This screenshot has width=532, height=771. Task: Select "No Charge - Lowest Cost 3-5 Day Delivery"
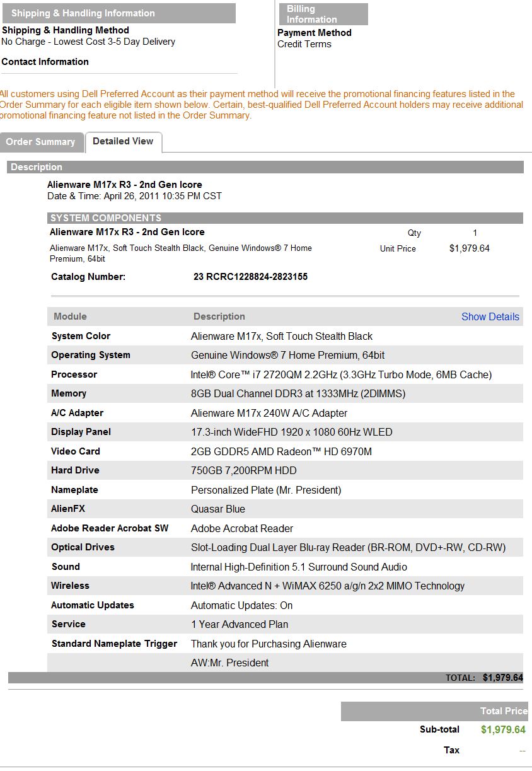88,42
